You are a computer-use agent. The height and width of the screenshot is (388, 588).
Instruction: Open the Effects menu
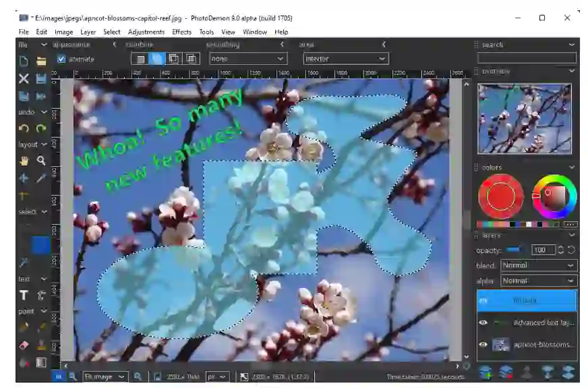182,32
